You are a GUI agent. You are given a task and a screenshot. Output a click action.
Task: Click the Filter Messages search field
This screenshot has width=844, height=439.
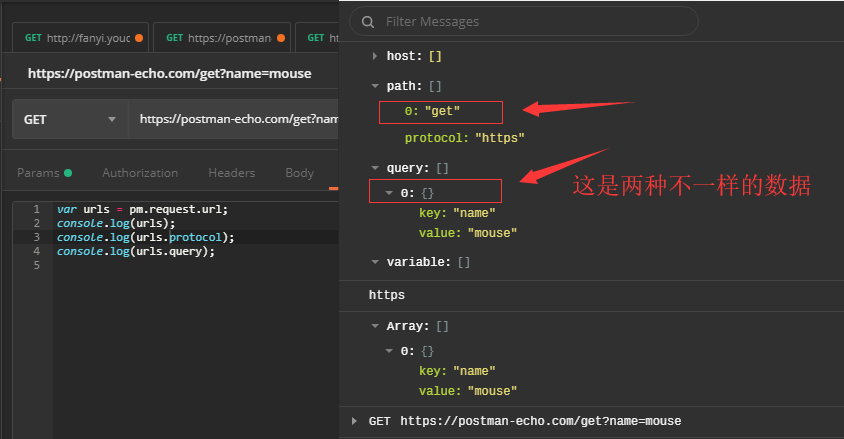(524, 22)
